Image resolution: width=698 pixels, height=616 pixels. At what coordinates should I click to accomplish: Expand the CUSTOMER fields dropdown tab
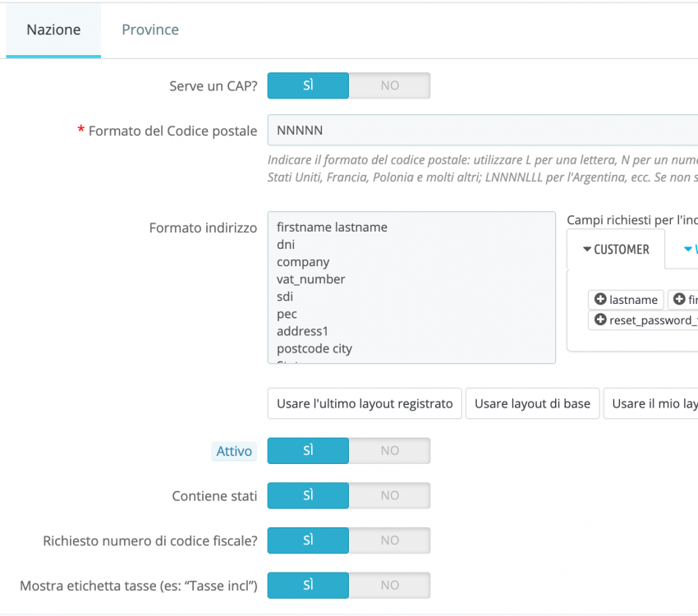tap(616, 250)
